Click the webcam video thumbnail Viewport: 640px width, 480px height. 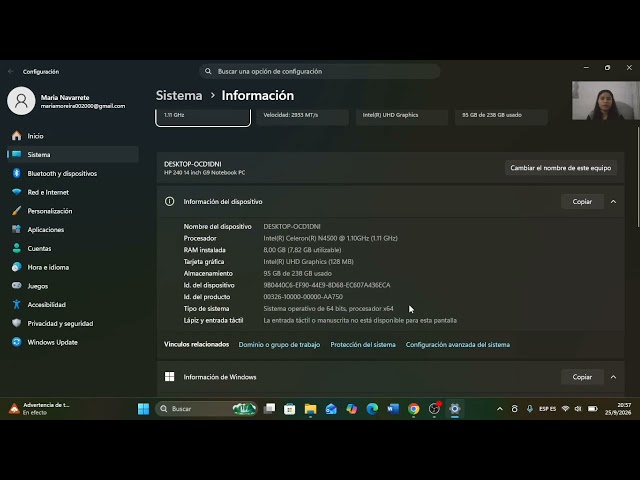[x=606, y=100]
